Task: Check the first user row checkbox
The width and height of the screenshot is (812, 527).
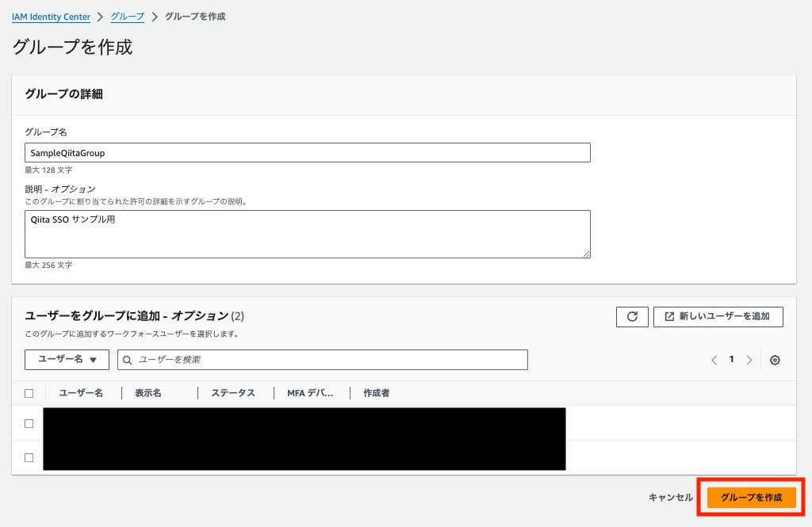Action: [29, 423]
